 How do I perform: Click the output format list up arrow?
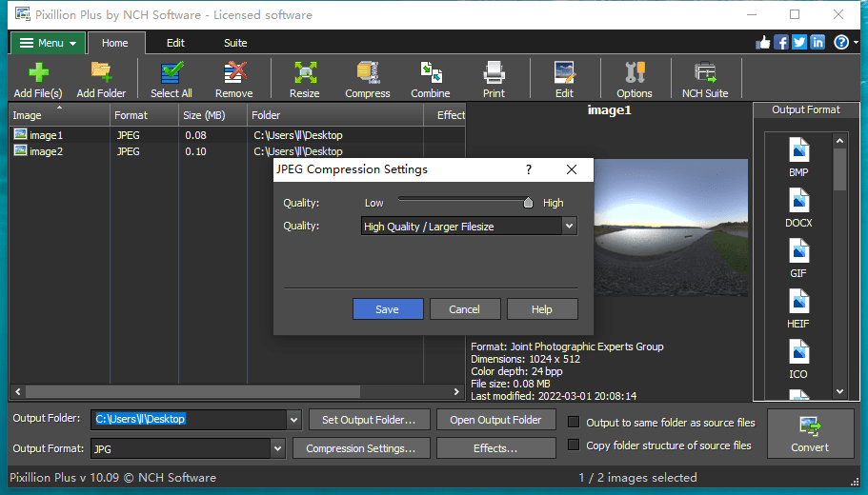(839, 141)
